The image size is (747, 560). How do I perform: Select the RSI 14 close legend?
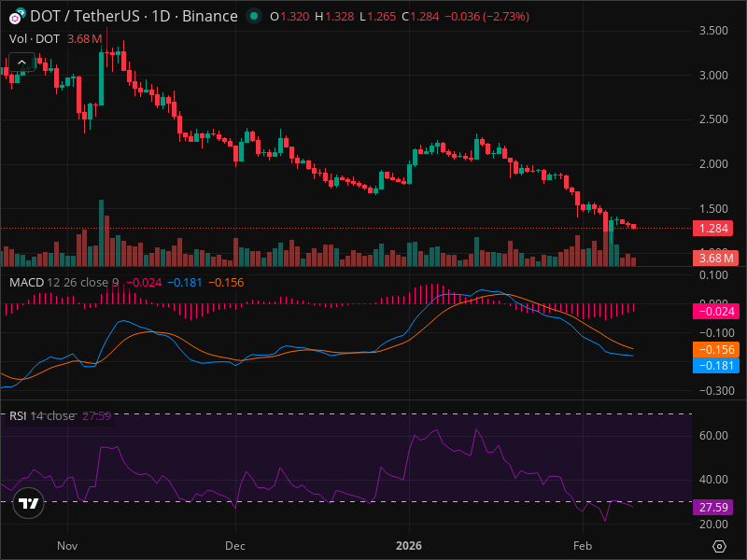point(42,415)
